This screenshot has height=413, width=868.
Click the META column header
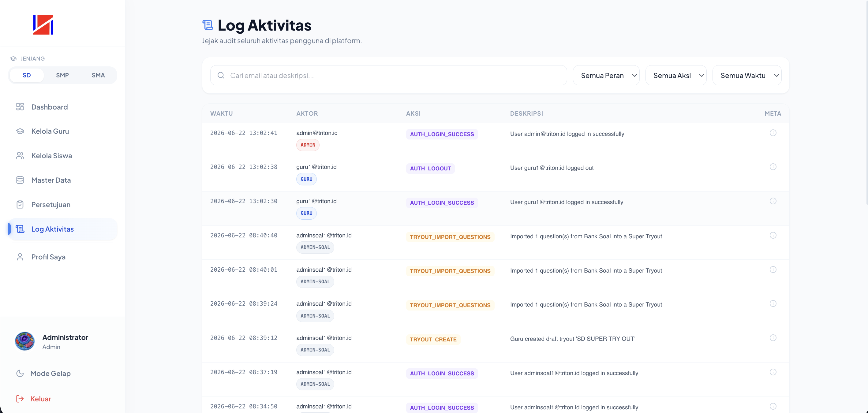pyautogui.click(x=773, y=113)
